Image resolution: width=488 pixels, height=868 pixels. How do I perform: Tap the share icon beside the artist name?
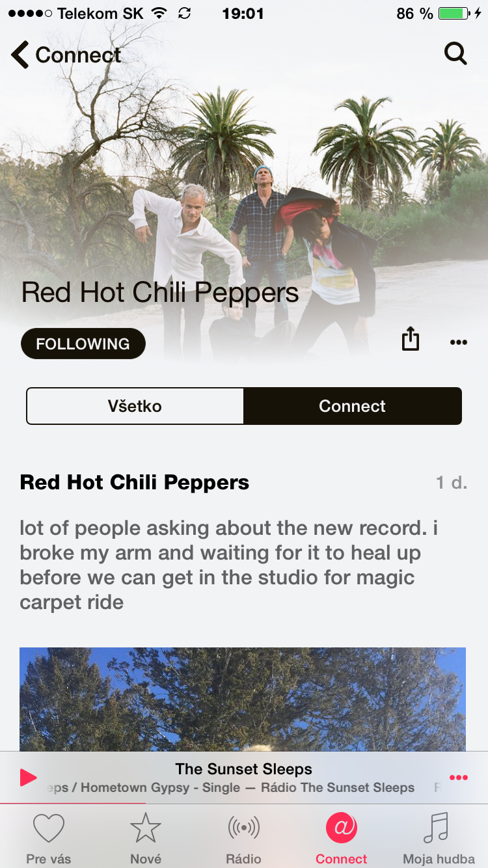tap(411, 340)
